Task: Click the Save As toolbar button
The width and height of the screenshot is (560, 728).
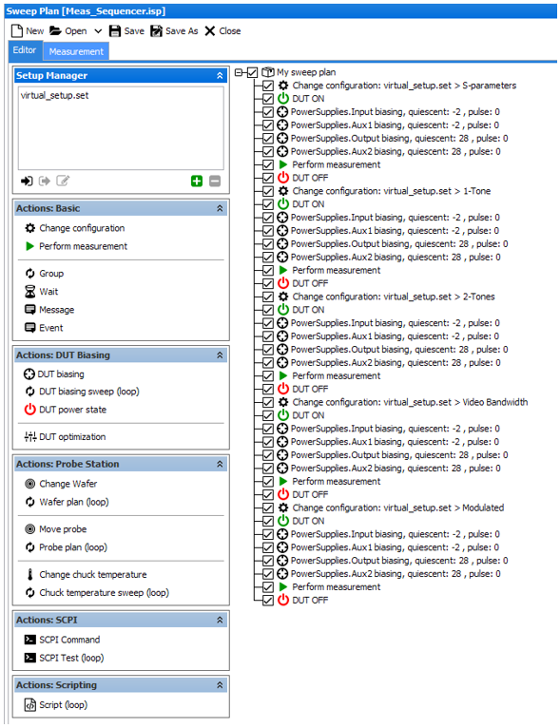Action: point(175,31)
